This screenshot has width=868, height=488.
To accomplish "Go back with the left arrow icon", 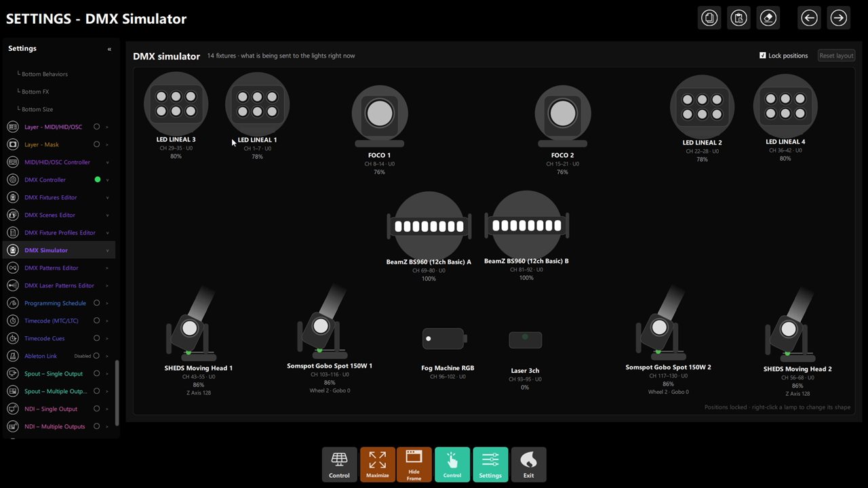I will point(809,18).
